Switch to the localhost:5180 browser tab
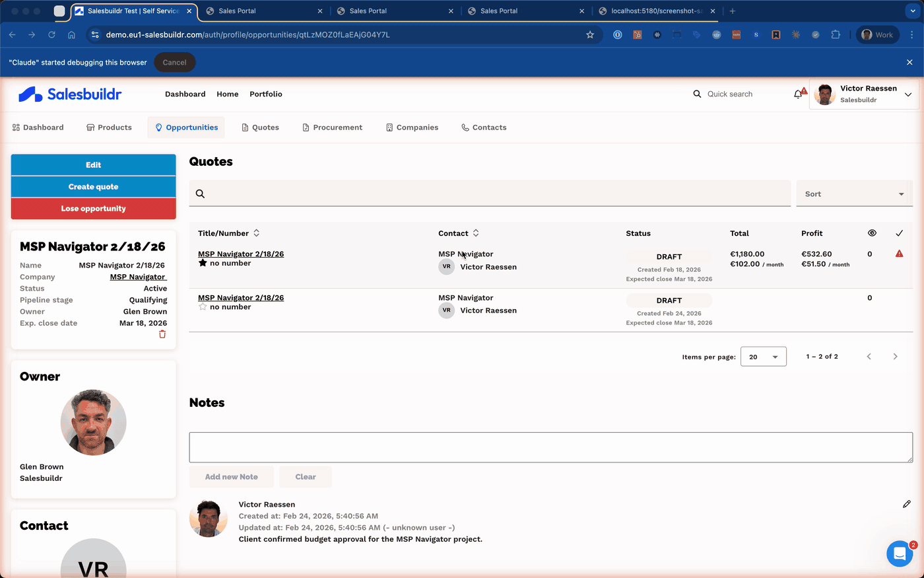 657,11
